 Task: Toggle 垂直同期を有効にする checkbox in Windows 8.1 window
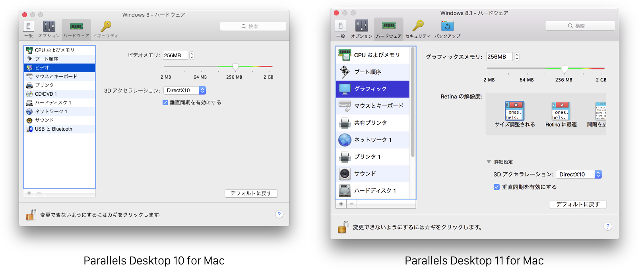tap(497, 187)
